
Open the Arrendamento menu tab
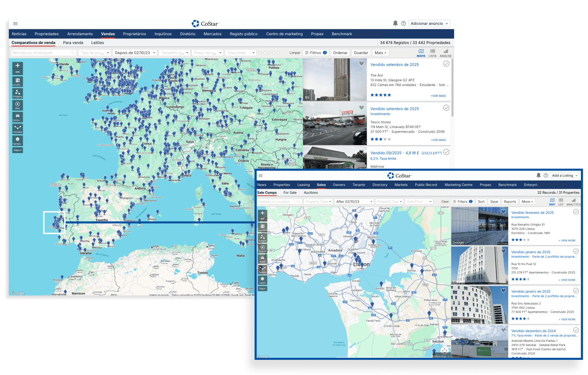pos(80,34)
